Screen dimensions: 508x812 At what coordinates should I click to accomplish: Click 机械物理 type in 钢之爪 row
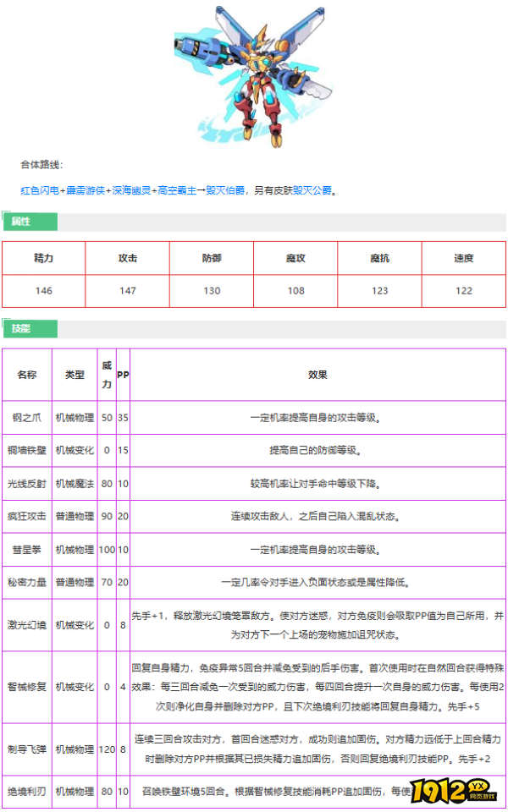pyautogui.click(x=75, y=417)
